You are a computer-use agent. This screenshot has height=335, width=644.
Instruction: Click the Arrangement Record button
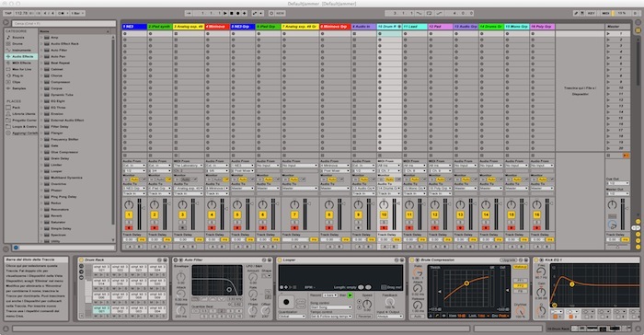coord(237,13)
